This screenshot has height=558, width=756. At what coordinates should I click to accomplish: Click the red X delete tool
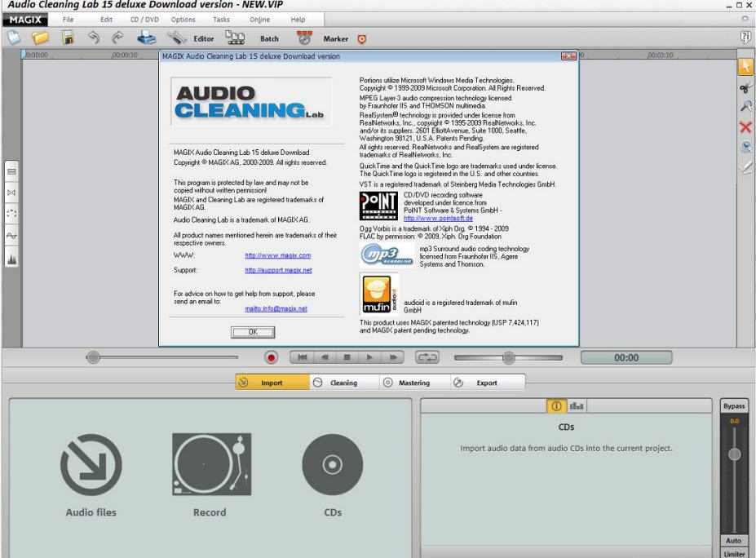(x=745, y=126)
